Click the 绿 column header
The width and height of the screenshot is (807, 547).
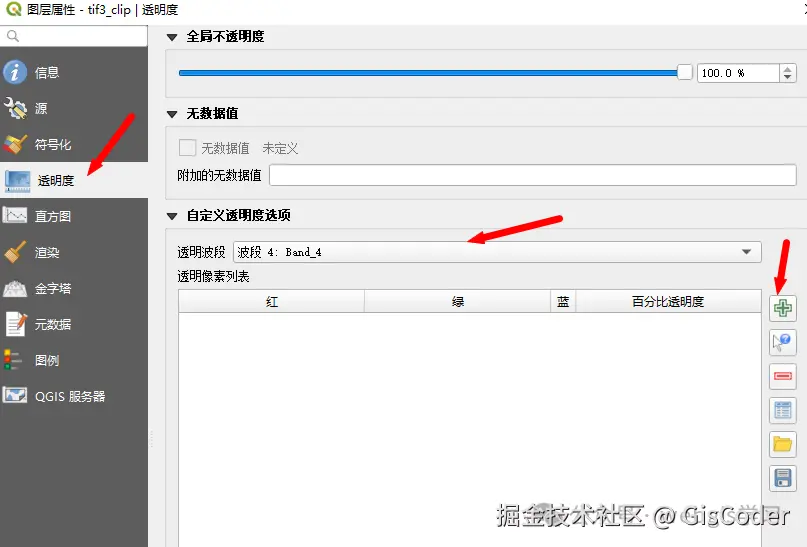coord(458,302)
